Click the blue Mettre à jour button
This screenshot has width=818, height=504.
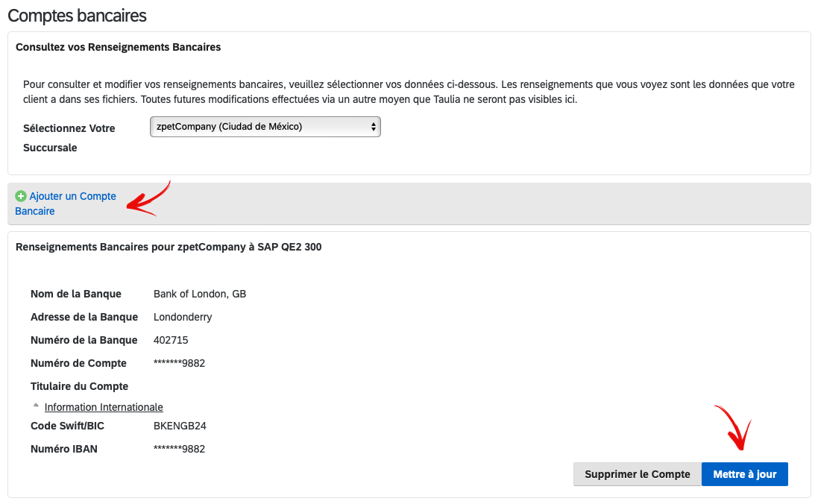[x=744, y=474]
